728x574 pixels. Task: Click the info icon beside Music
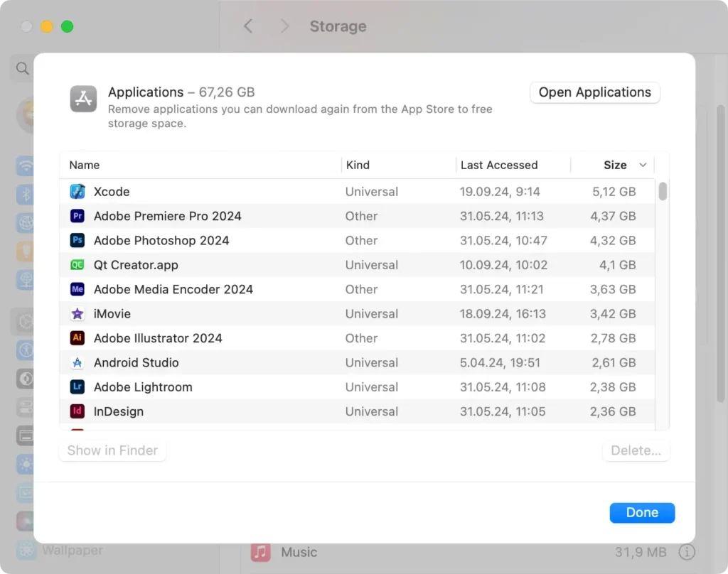tap(686, 552)
